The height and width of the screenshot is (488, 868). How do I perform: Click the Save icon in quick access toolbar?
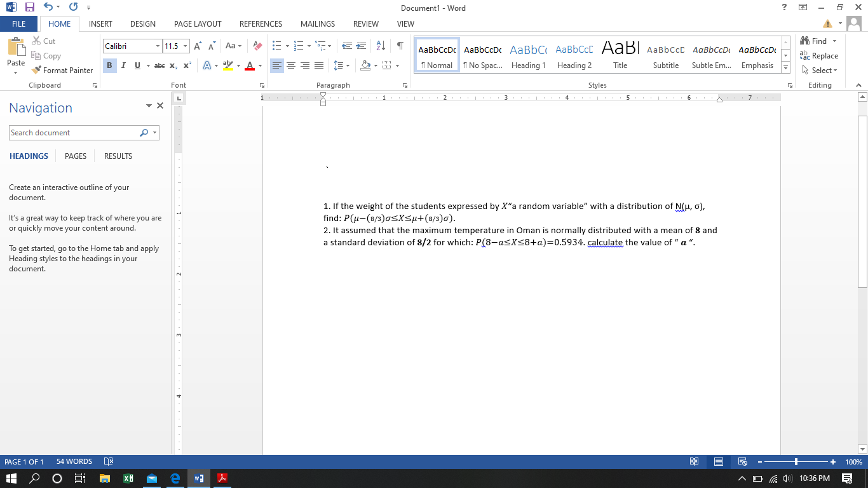pyautogui.click(x=29, y=8)
